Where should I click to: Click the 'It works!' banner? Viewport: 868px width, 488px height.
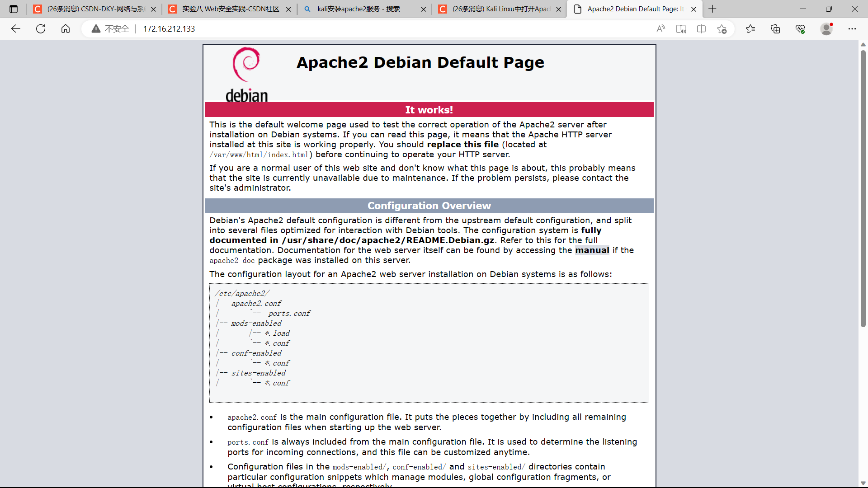(x=429, y=110)
